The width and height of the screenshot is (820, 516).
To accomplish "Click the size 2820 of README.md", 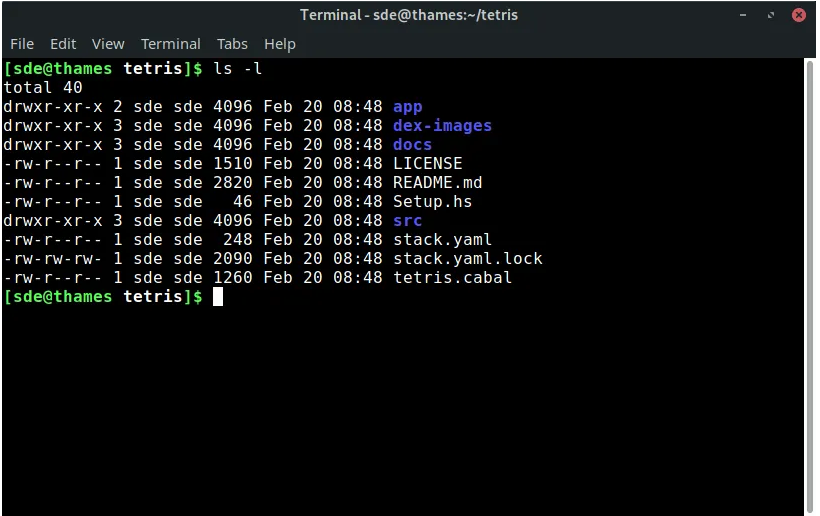I will [233, 182].
